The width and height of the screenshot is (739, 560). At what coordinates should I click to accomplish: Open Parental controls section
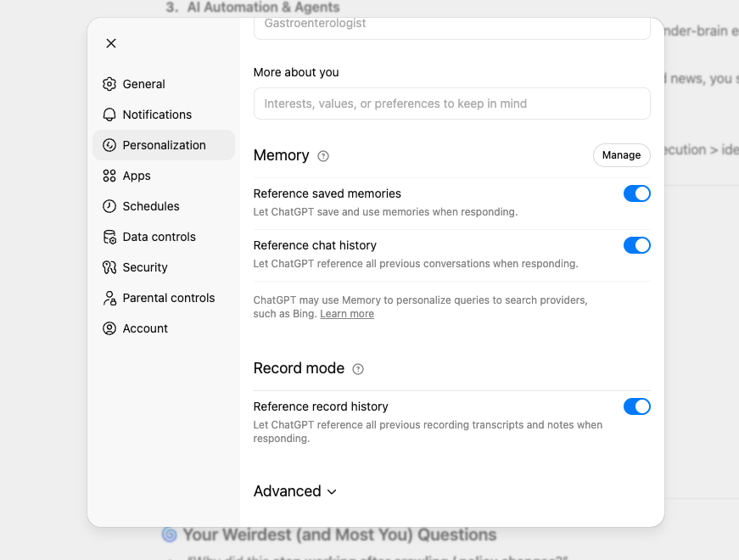(164, 298)
